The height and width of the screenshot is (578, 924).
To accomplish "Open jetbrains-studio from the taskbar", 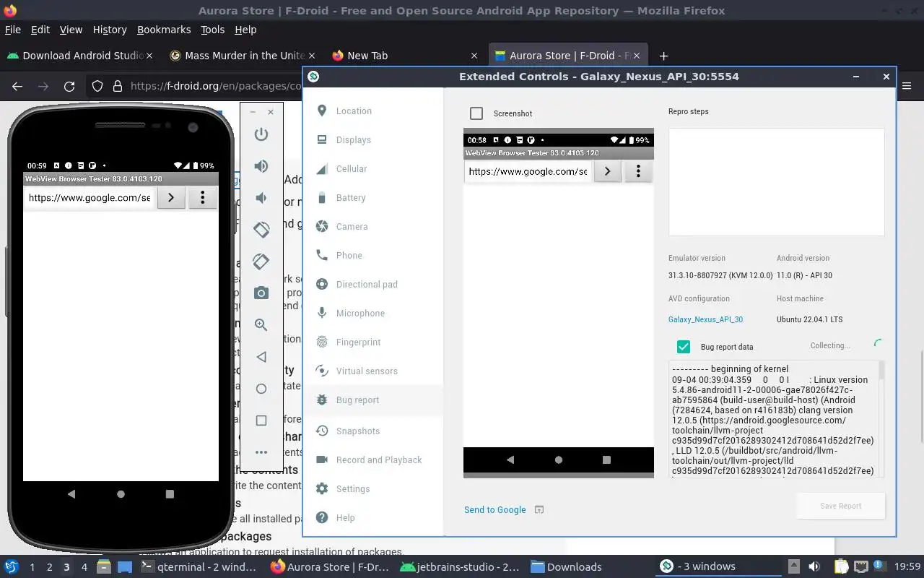I will click(x=460, y=566).
